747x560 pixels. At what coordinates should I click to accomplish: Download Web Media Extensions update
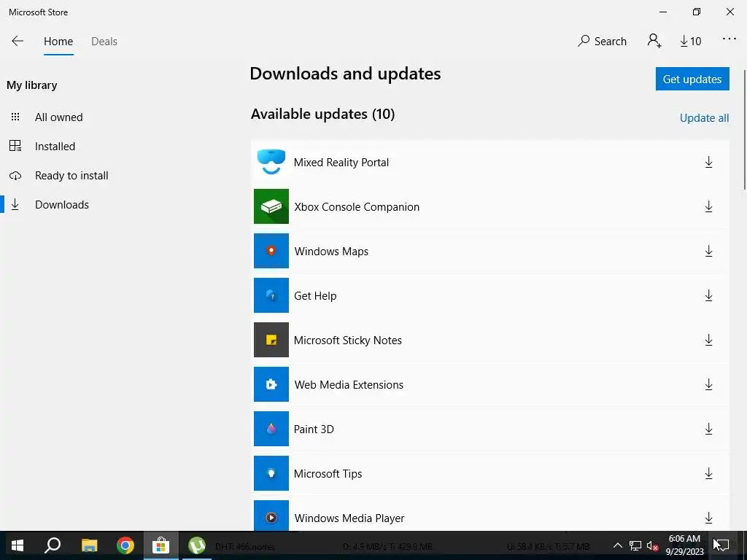coord(708,384)
